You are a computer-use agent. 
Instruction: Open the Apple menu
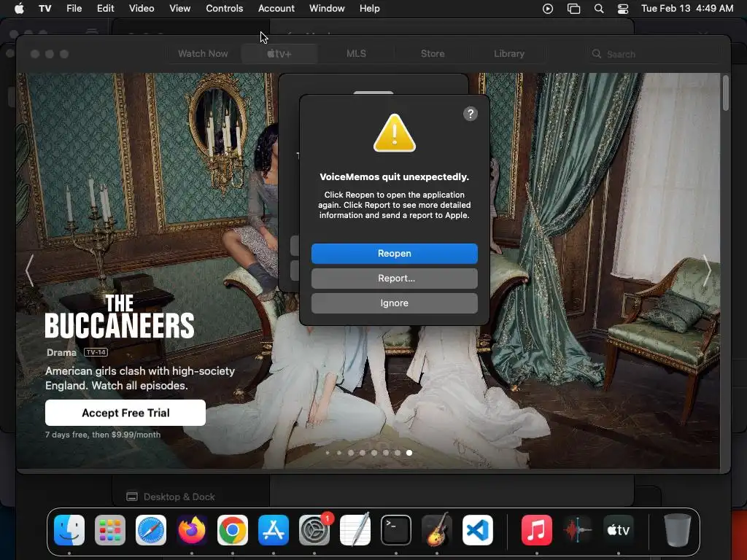19,8
